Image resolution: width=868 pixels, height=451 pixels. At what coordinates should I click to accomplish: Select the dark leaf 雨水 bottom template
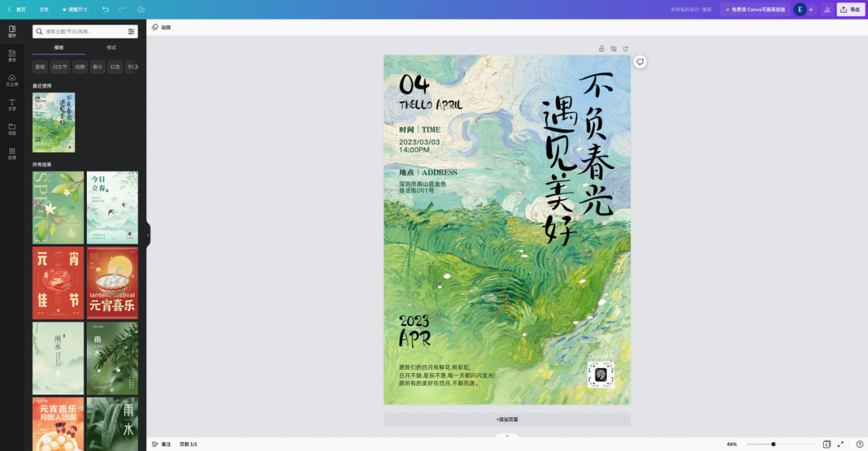click(113, 424)
